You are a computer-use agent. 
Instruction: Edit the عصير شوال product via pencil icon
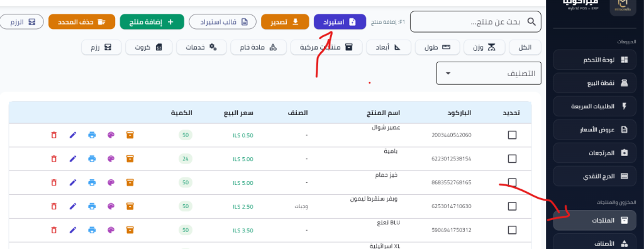click(73, 135)
